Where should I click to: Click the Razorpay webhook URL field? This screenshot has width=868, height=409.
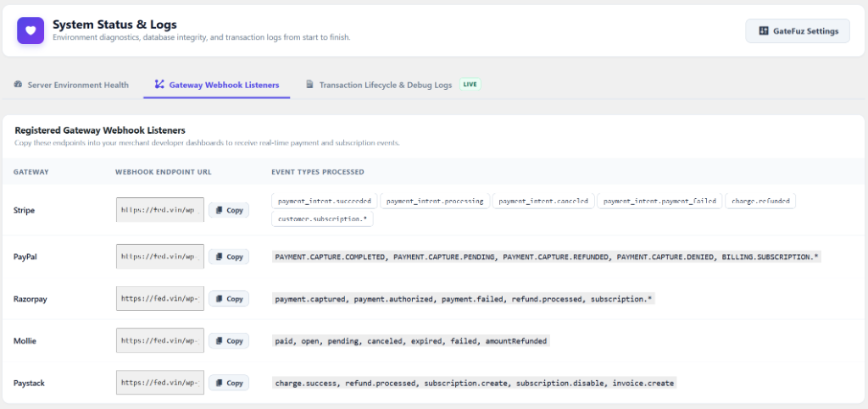coord(160,298)
